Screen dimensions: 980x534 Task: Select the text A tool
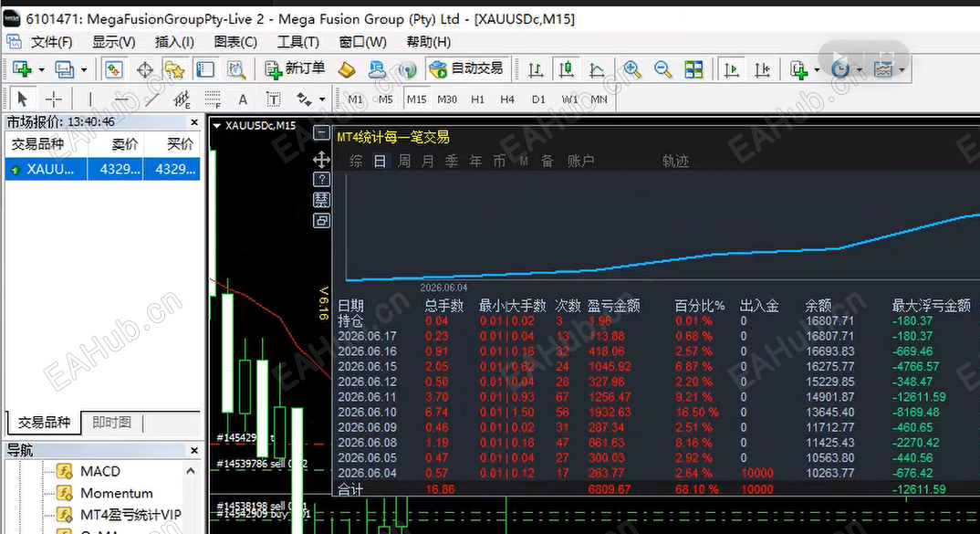243,99
